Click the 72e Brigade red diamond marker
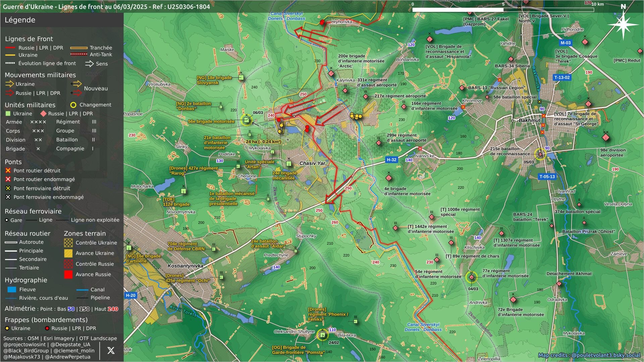Viewport: 644px width, 362px height. pyautogui.click(x=513, y=299)
